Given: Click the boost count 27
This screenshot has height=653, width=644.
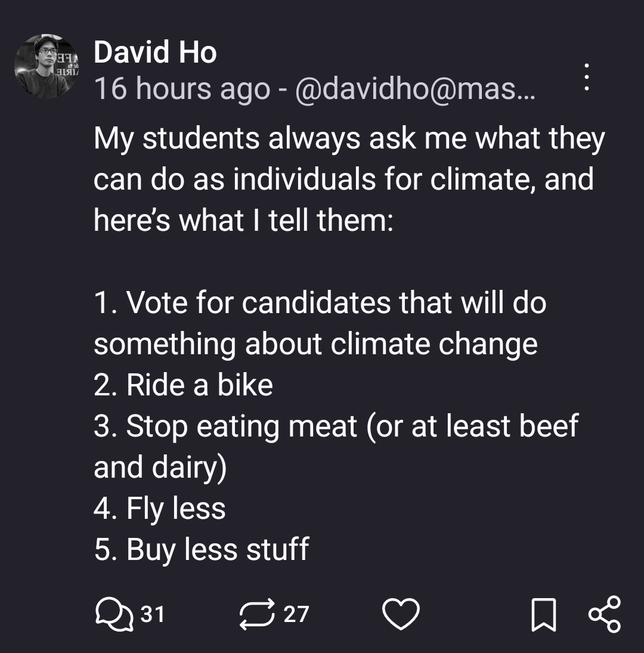Looking at the screenshot, I should tap(296, 614).
